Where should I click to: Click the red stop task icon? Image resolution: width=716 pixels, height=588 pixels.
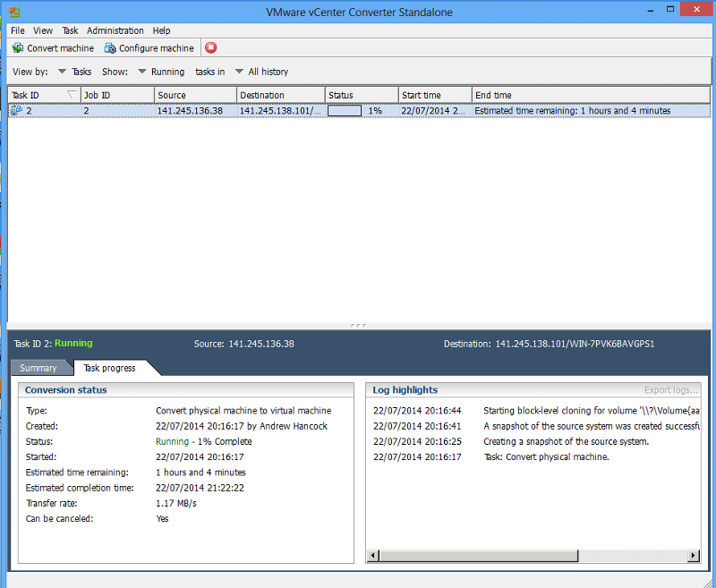[x=211, y=47]
